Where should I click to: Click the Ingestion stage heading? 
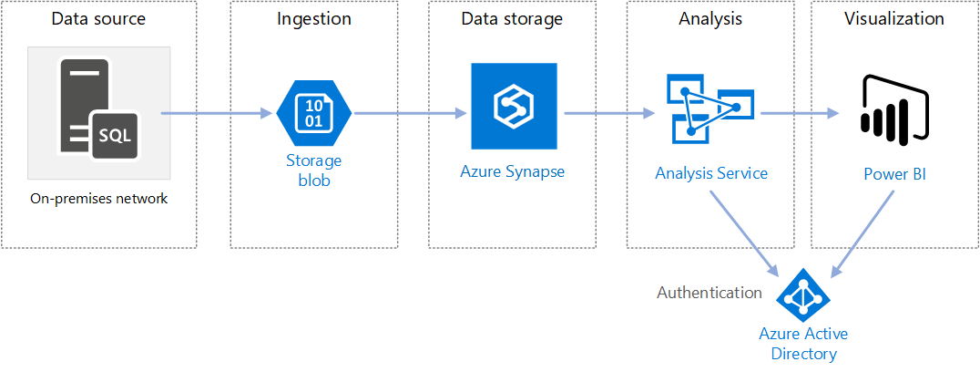point(312,19)
